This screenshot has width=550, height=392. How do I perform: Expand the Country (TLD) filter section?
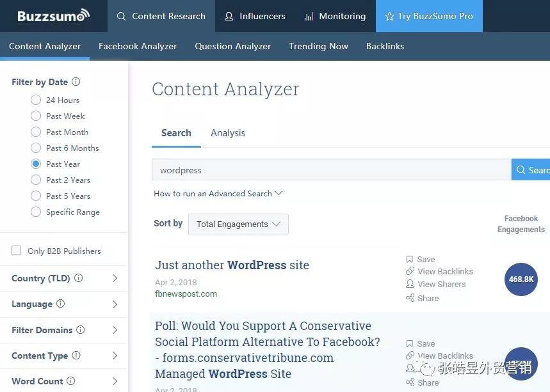click(x=115, y=278)
